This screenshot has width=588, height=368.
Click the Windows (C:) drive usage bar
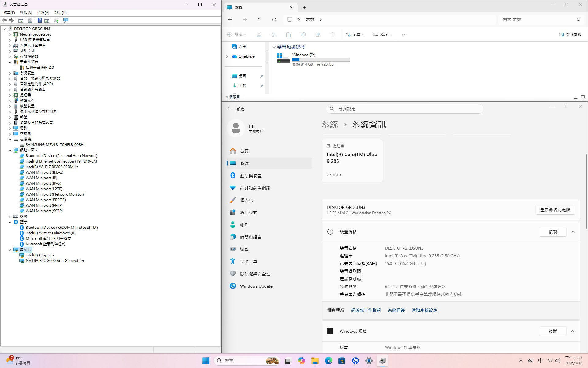[x=321, y=60]
